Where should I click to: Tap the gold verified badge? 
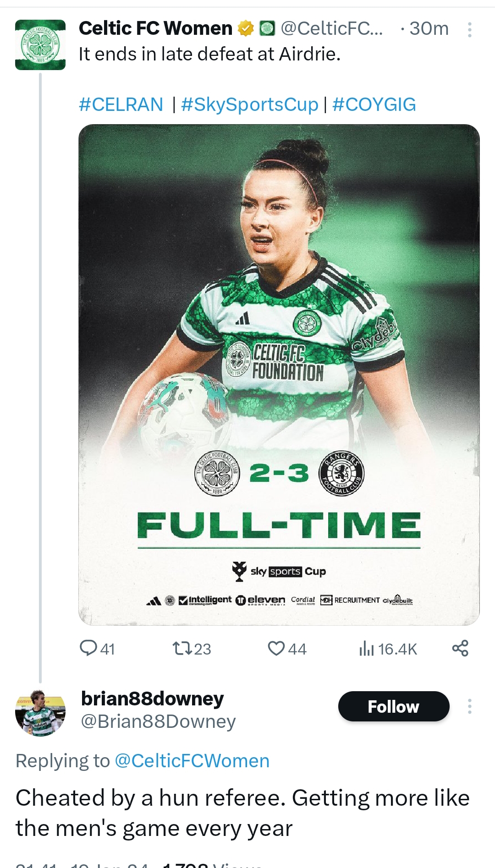pyautogui.click(x=246, y=29)
